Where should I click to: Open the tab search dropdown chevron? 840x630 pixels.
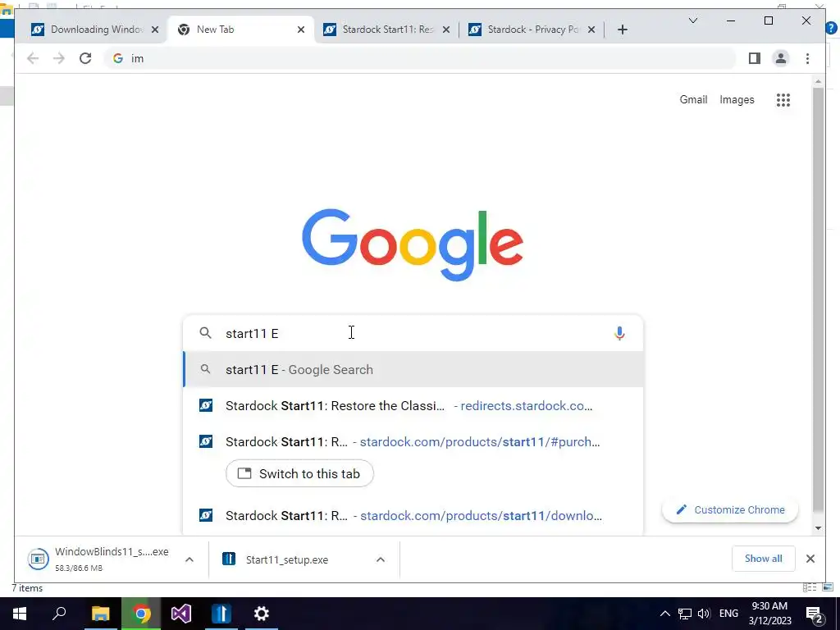(x=692, y=21)
